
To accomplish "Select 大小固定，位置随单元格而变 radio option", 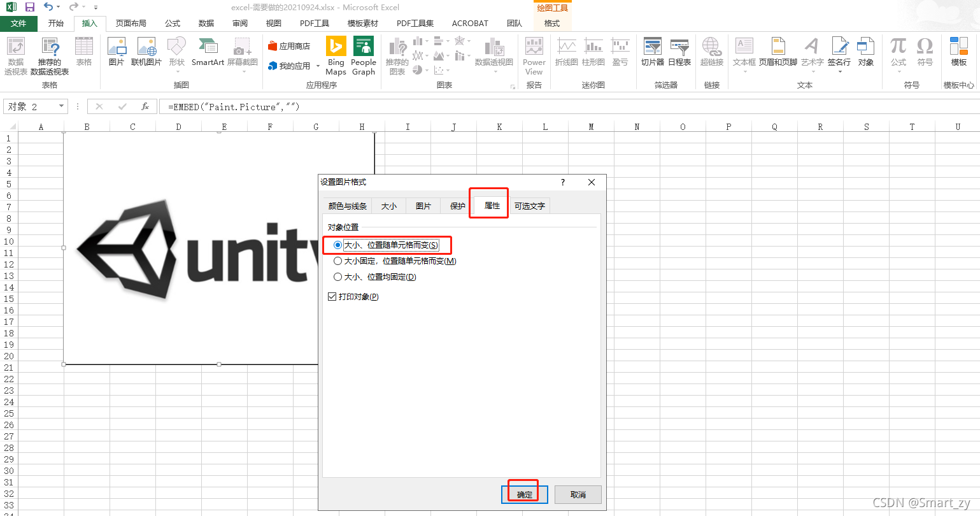I will click(395, 261).
